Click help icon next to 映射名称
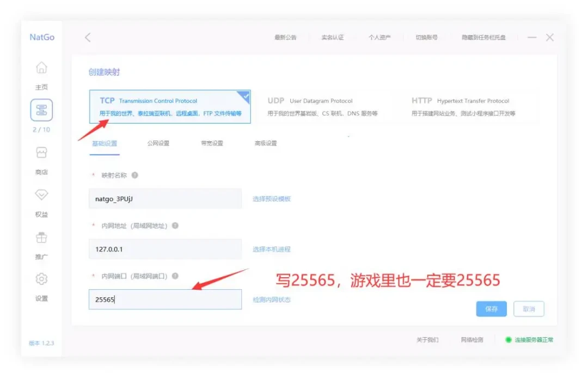 pos(134,175)
